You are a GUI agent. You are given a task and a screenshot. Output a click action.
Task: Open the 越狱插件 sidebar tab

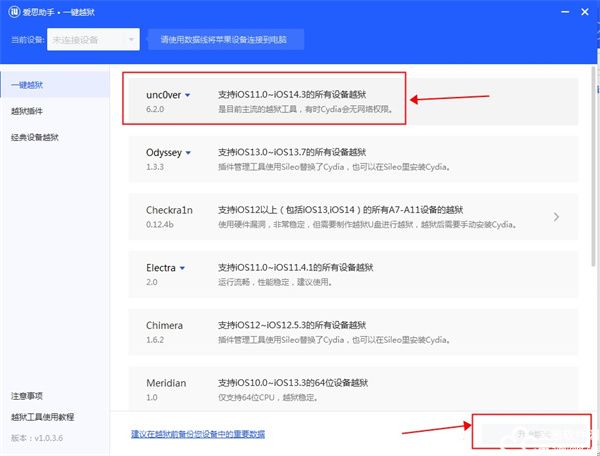27,110
